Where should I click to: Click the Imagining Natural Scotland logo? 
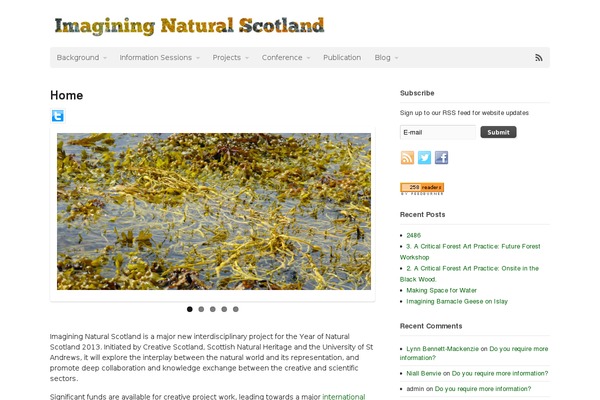pos(189,26)
